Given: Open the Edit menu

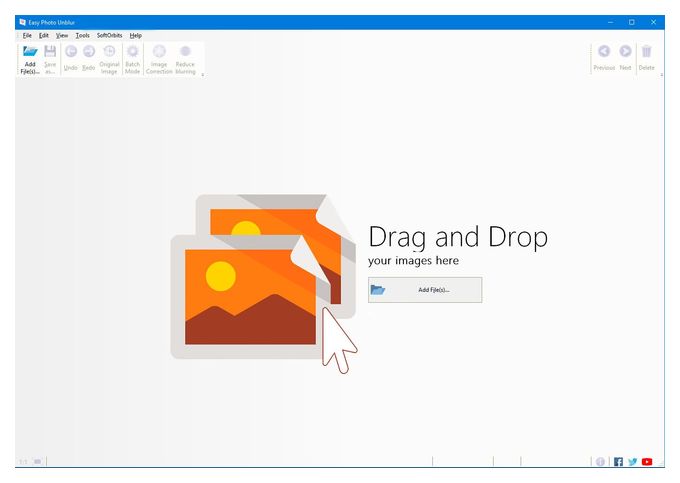Looking at the screenshot, I should pos(44,36).
